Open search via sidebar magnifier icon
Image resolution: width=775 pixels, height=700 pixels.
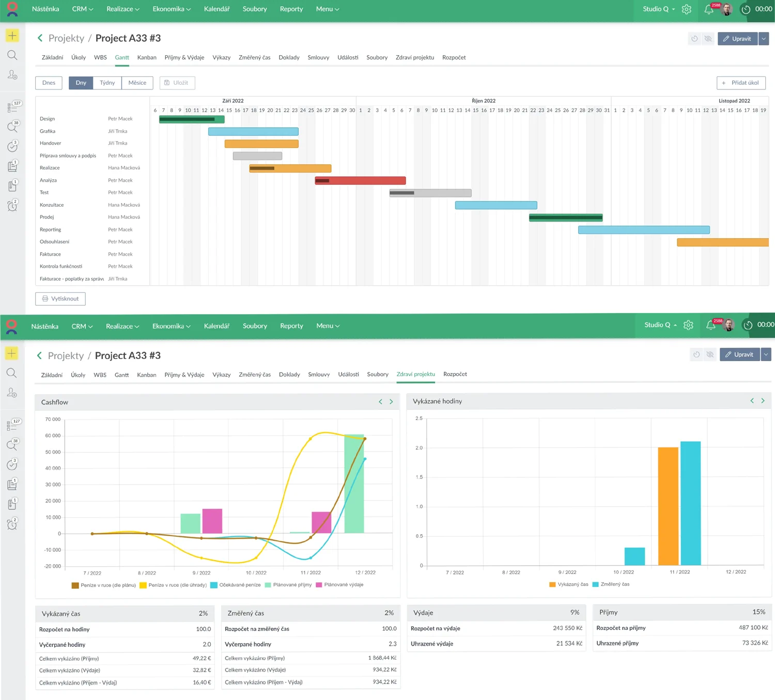[x=12, y=55]
